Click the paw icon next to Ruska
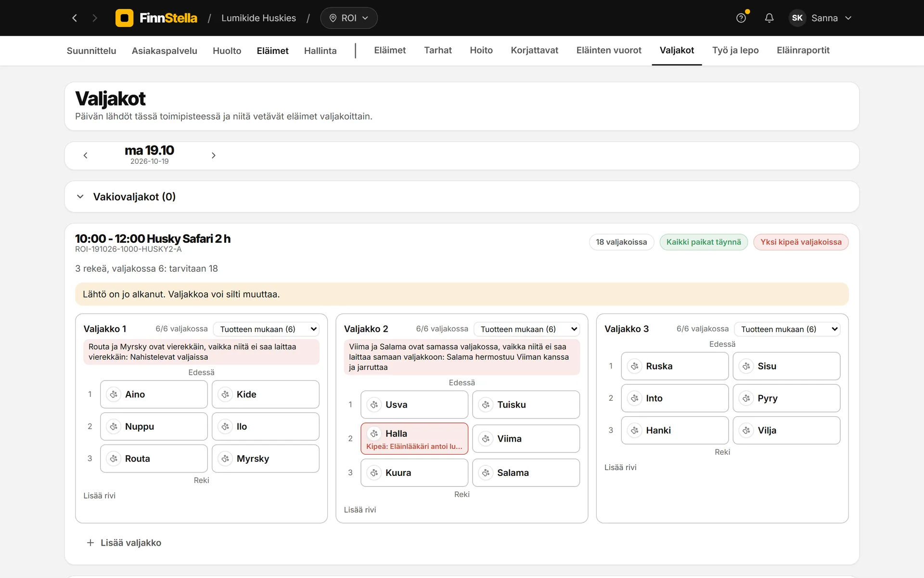The height and width of the screenshot is (578, 924). click(x=635, y=366)
